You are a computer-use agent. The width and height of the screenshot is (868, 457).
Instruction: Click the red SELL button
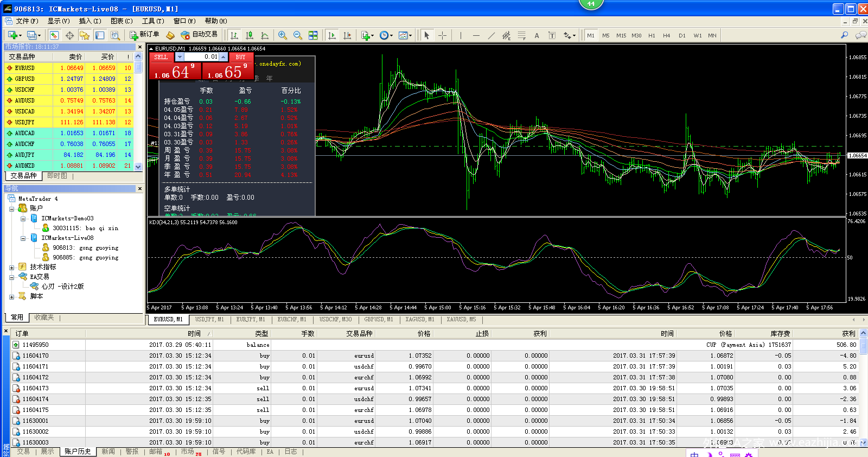coord(161,57)
